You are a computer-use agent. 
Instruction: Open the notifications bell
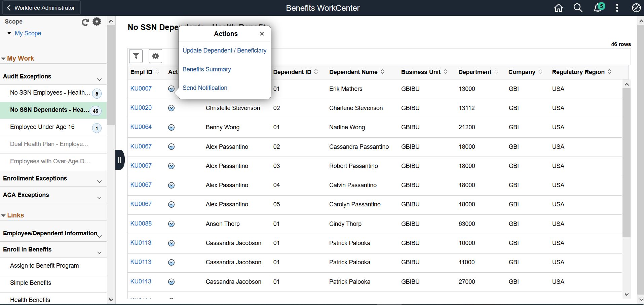tap(598, 8)
